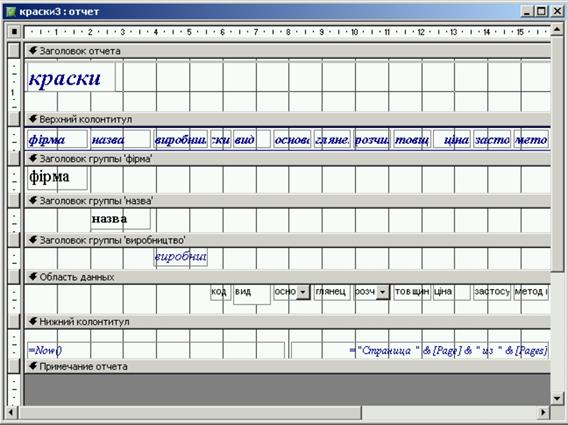Viewport: 568px width, 425px height.
Task: Select the 'код' field in detail section
Action: coord(220,292)
